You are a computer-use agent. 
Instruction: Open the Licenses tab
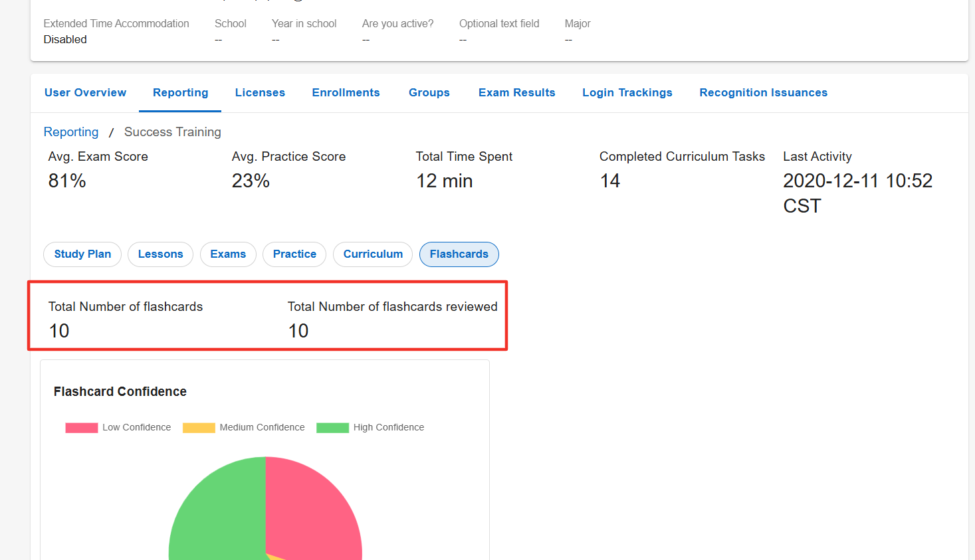(x=260, y=92)
